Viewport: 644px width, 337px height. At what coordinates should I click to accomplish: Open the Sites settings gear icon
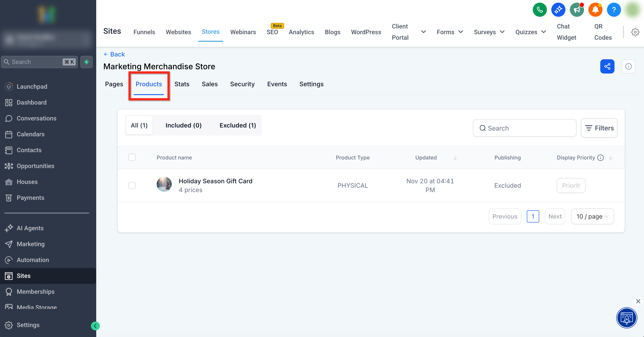click(x=635, y=32)
